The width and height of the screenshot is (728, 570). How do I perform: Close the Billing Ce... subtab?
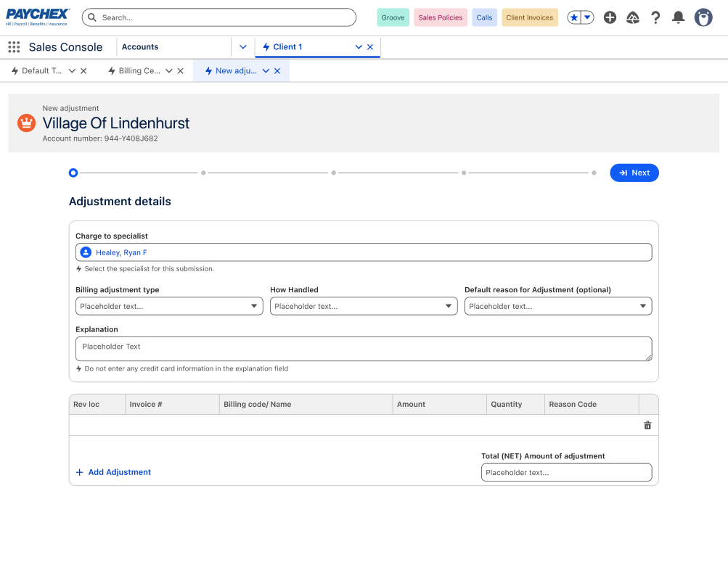[x=181, y=71]
